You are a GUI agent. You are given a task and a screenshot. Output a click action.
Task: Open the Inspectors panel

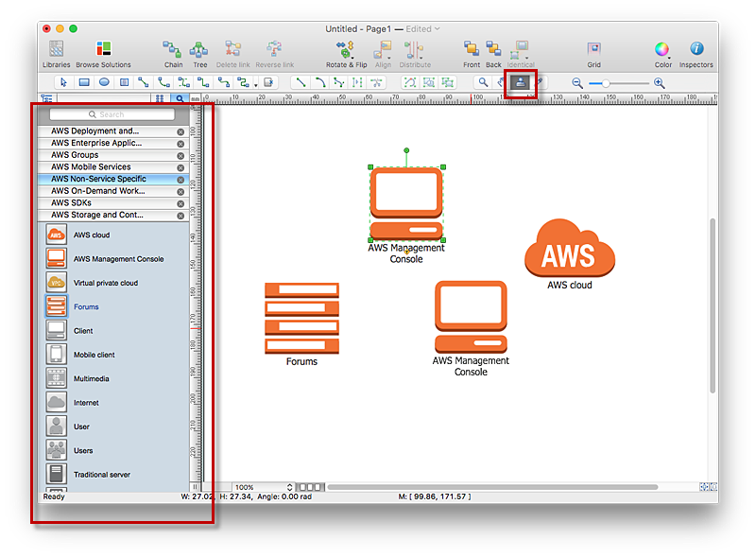click(696, 54)
